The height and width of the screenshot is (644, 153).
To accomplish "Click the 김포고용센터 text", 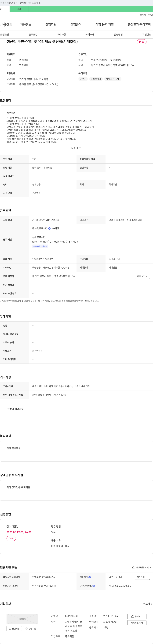I will (115, 577).
